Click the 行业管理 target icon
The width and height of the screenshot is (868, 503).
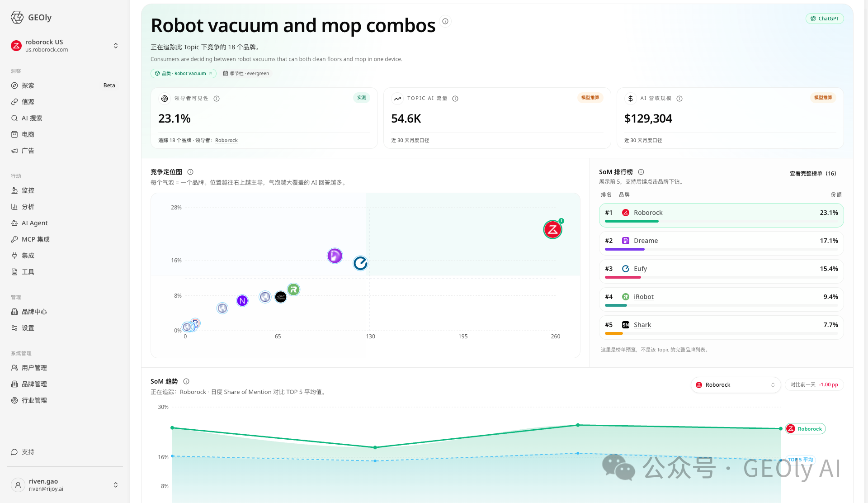click(x=14, y=400)
